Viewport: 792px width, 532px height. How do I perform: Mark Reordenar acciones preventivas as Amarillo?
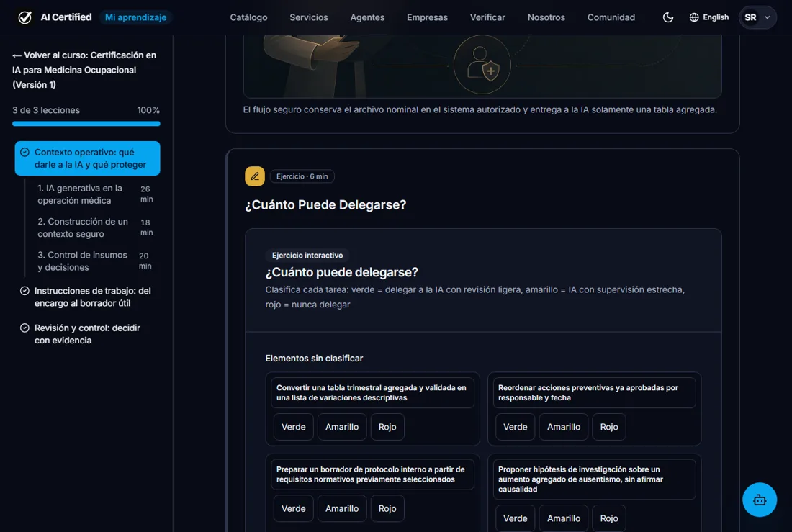pos(563,427)
